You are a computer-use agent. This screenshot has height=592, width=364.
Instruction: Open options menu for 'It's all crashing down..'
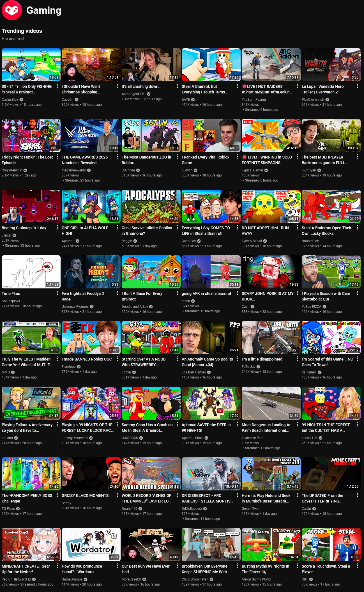[177, 86]
